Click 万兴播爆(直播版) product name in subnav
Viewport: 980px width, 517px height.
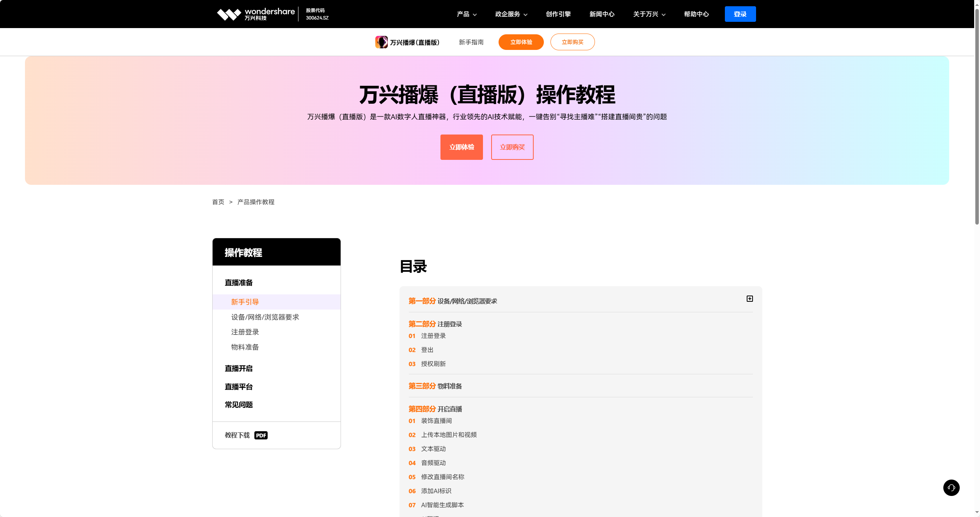[x=415, y=42]
